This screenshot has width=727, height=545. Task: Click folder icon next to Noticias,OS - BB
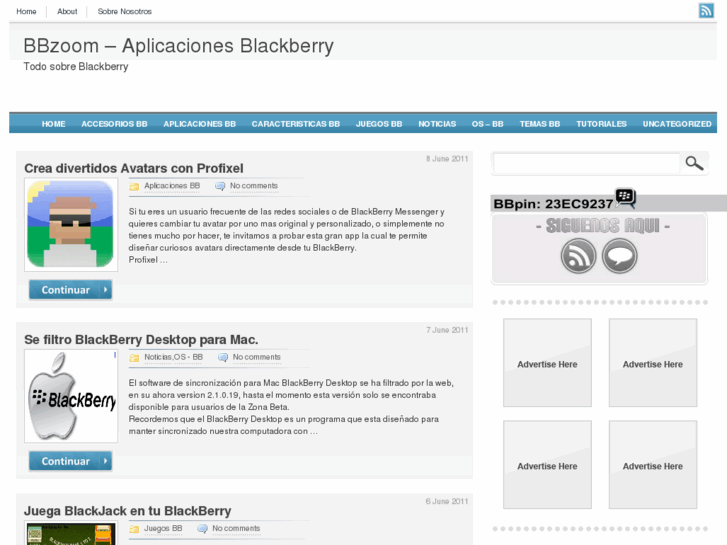134,358
